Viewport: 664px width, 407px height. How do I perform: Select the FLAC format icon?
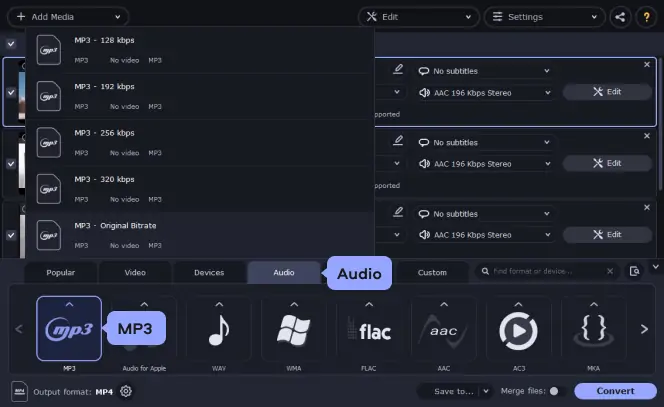(x=369, y=329)
